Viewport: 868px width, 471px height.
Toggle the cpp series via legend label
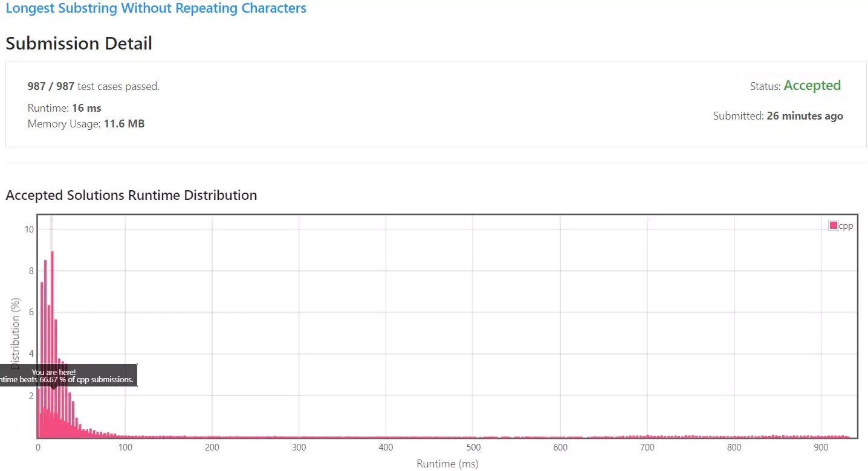click(846, 226)
